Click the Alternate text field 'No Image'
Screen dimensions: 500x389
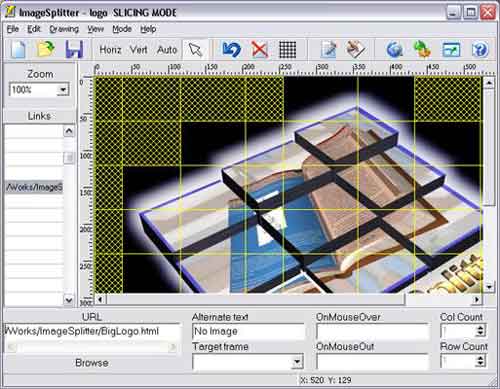248,331
